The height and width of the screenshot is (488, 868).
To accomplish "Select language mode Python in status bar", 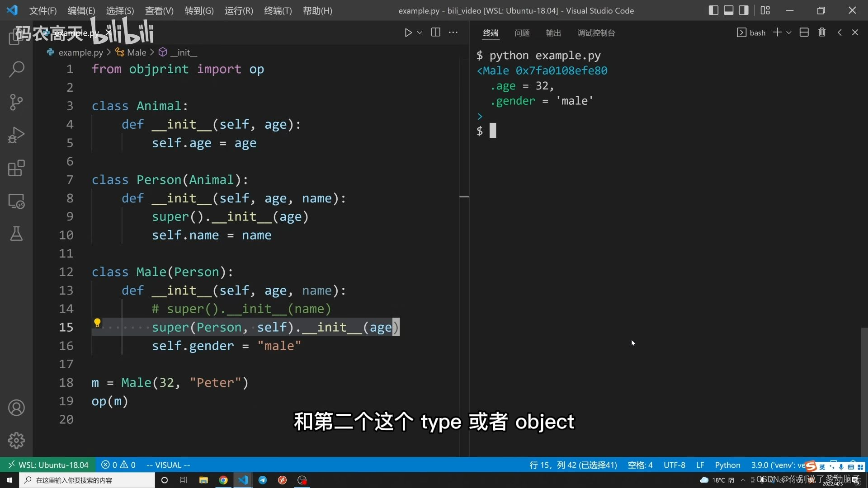I will [x=727, y=465].
